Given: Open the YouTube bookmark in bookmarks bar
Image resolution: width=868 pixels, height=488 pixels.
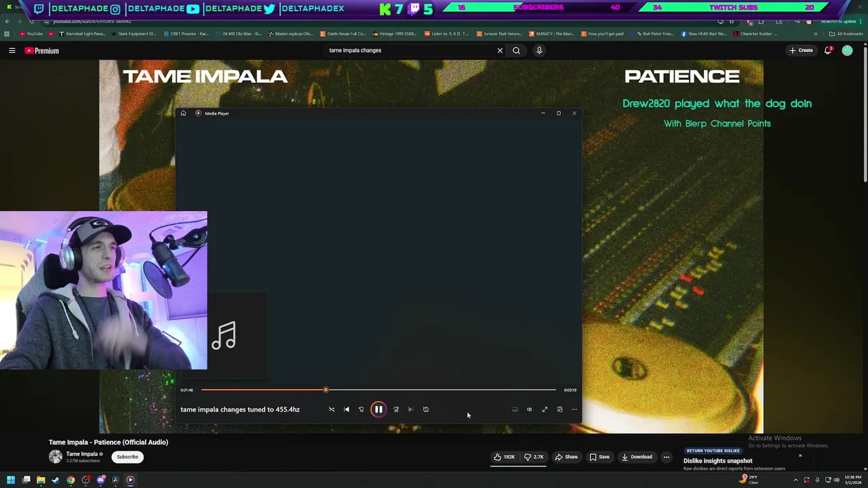Looking at the screenshot, I should point(31,34).
